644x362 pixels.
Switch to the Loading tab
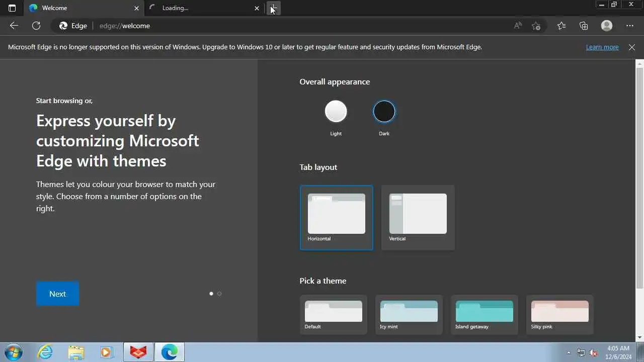pos(205,8)
